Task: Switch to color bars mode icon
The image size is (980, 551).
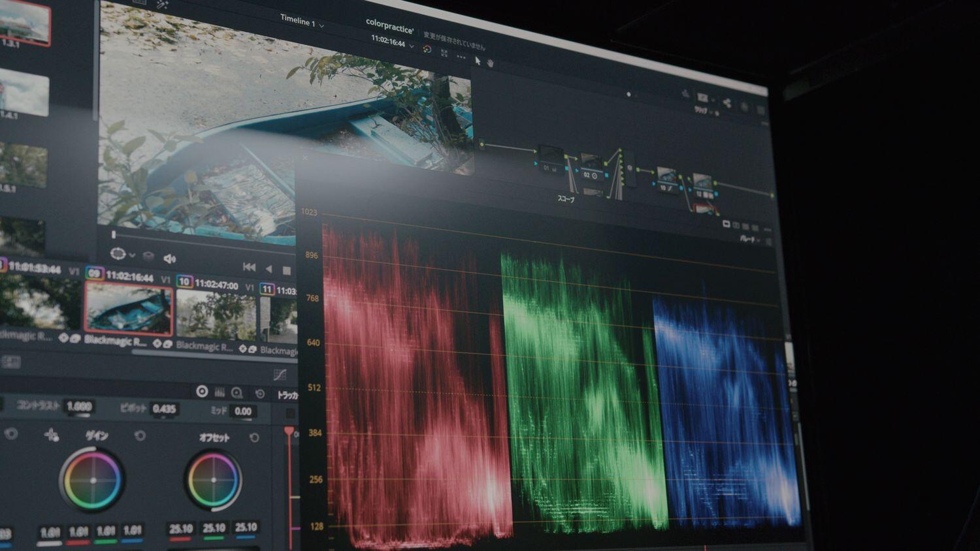Action: pyautogui.click(x=220, y=392)
